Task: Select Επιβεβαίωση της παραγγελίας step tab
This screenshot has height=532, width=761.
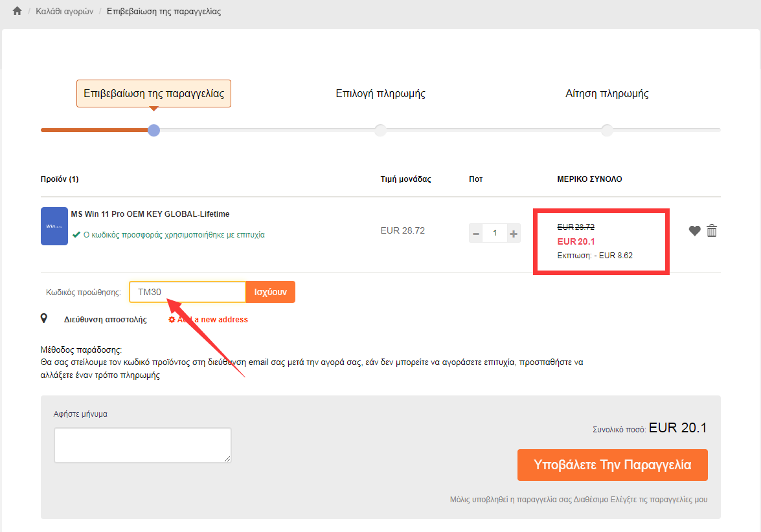Action: coord(153,94)
